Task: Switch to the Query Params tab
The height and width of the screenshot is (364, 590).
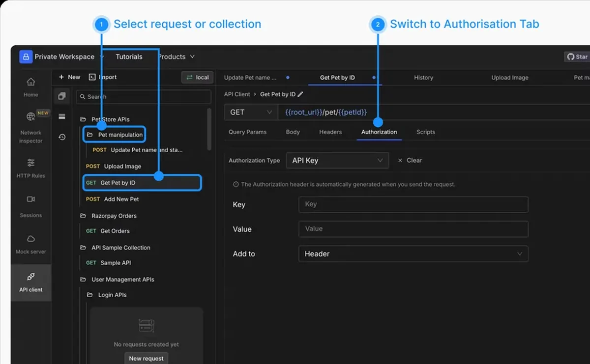Action: (247, 132)
